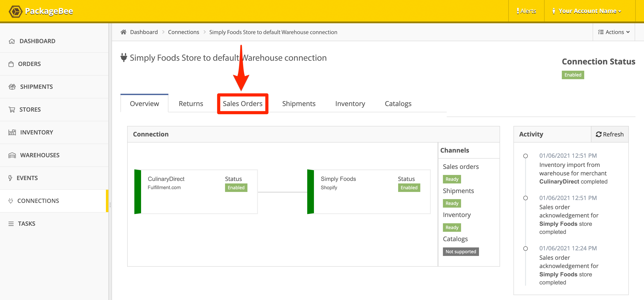Viewport: 644px width, 300px height.
Task: Click the Dashboard house icon in sidebar
Action: tap(12, 41)
